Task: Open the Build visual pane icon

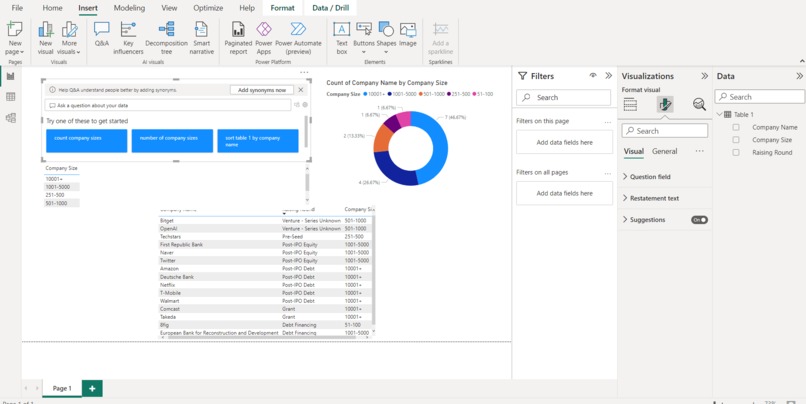Action: (630, 104)
